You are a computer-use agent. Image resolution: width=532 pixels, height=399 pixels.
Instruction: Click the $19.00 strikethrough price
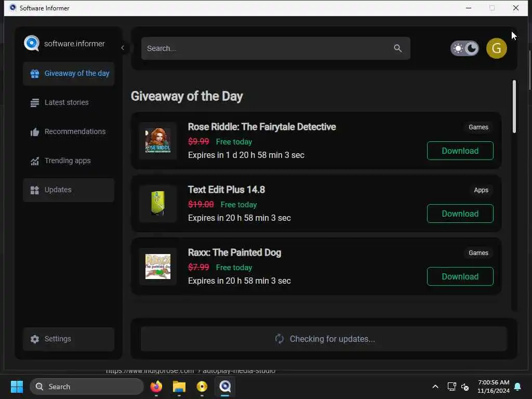point(201,205)
